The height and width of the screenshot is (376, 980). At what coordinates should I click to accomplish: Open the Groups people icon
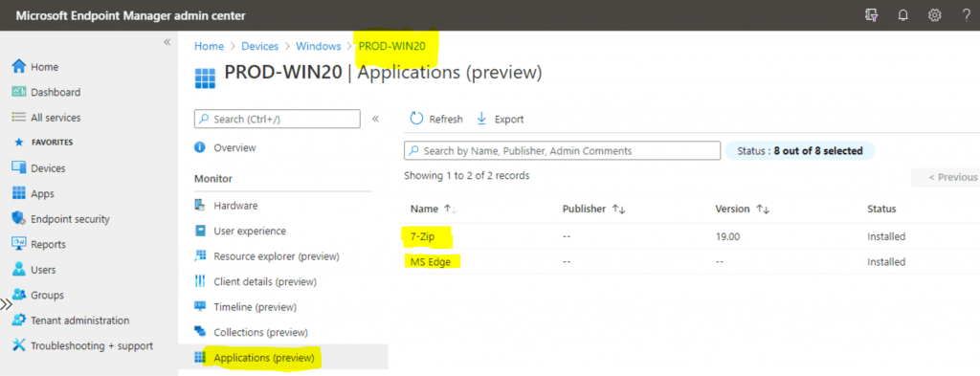coord(19,295)
